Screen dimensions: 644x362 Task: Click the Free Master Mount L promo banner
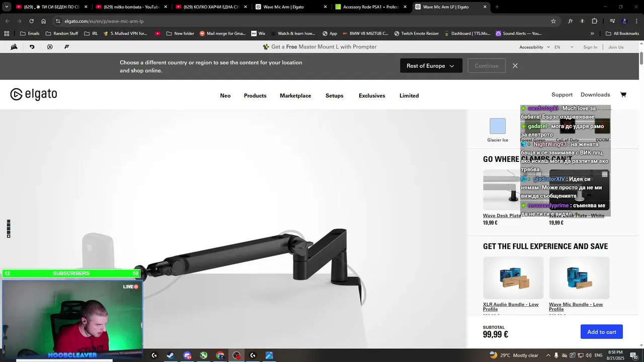click(x=319, y=47)
